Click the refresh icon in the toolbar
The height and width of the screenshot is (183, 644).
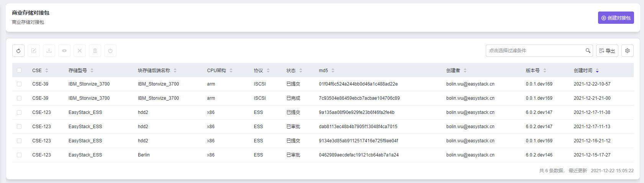point(18,51)
